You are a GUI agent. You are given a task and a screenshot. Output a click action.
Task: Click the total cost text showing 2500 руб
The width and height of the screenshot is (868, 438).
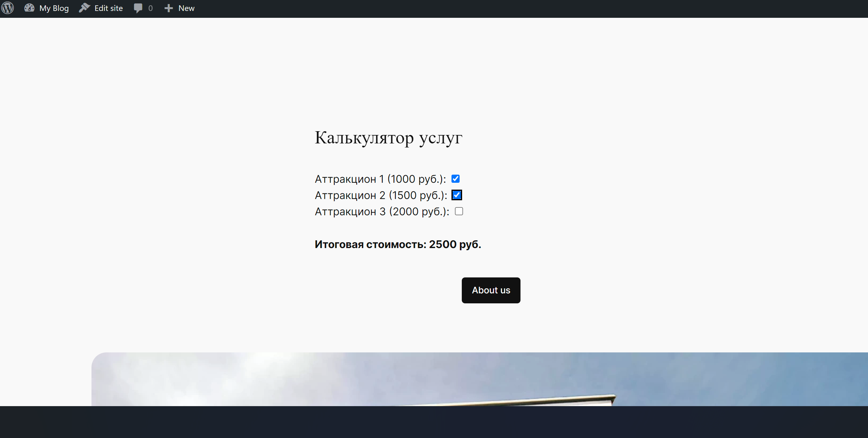pos(398,244)
